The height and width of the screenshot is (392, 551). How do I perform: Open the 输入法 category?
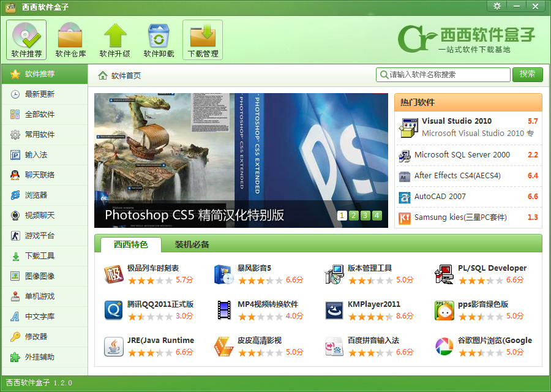45,155
